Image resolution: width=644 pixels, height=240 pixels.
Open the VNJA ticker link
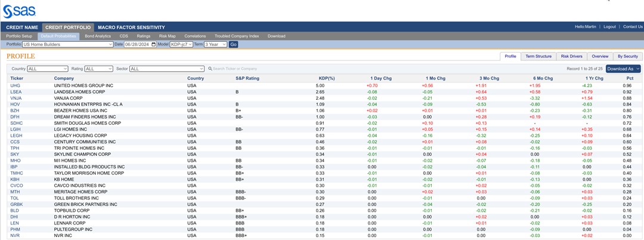click(x=16, y=99)
